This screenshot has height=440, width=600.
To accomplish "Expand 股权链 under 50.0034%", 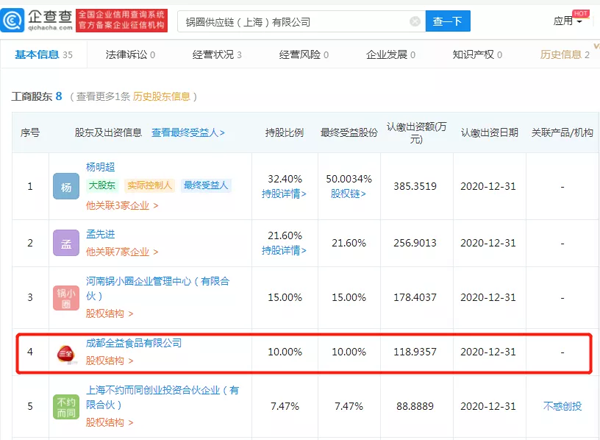I will [x=346, y=194].
